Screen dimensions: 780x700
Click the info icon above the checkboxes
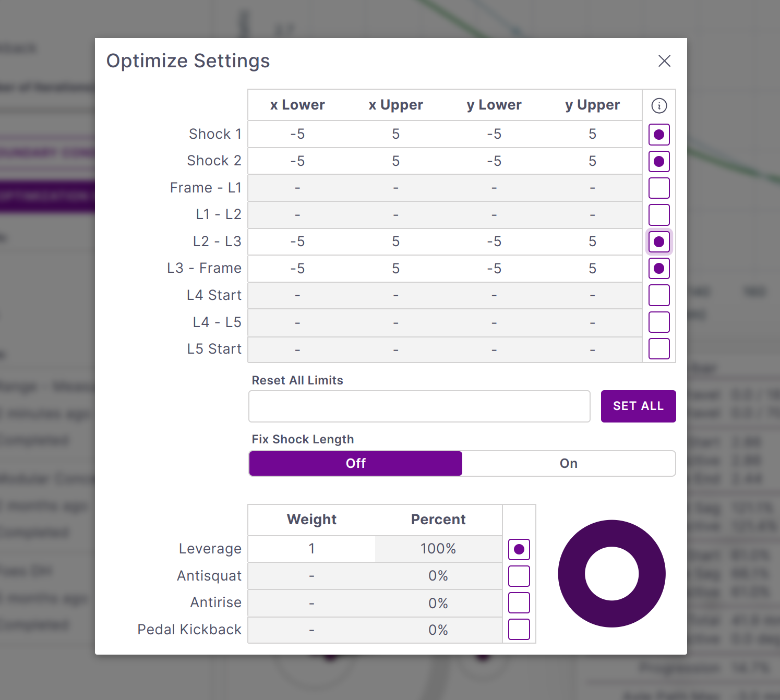(x=659, y=106)
